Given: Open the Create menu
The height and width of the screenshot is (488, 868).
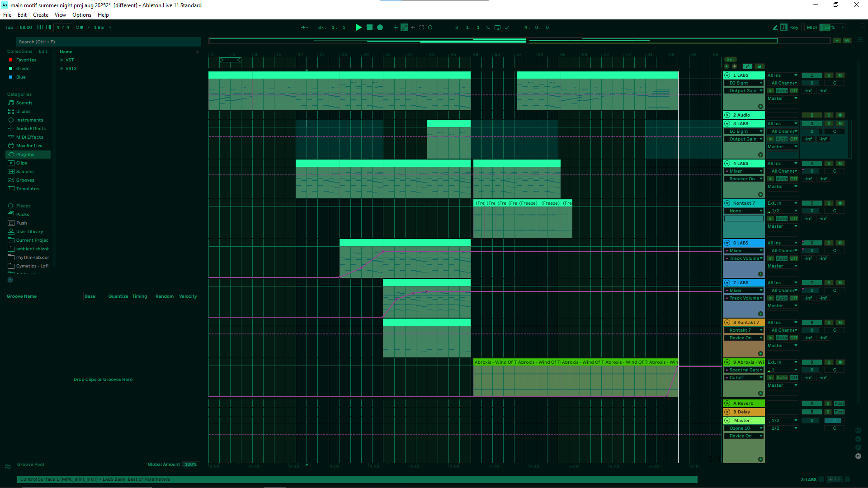Looking at the screenshot, I should [41, 15].
